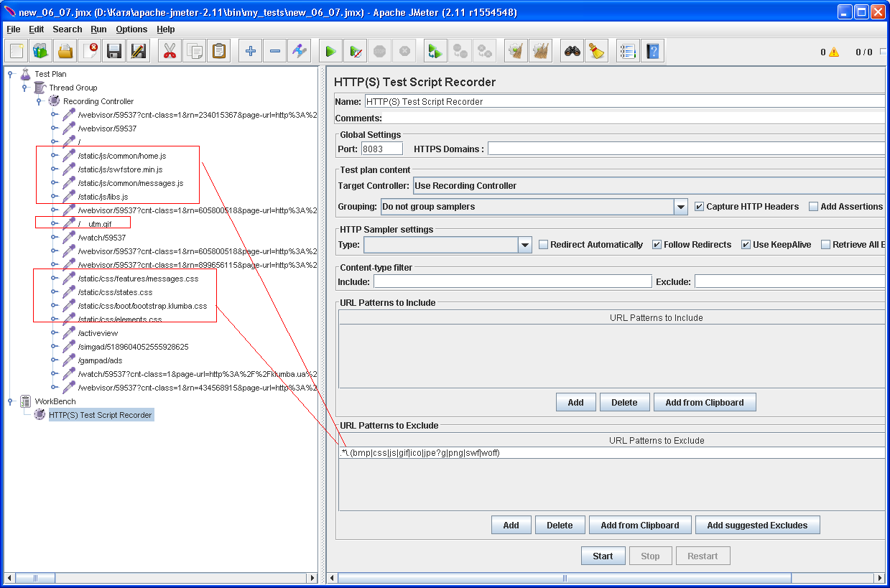Screen dimensions: 890x588
Task: Open the Run menu
Action: [x=98, y=29]
